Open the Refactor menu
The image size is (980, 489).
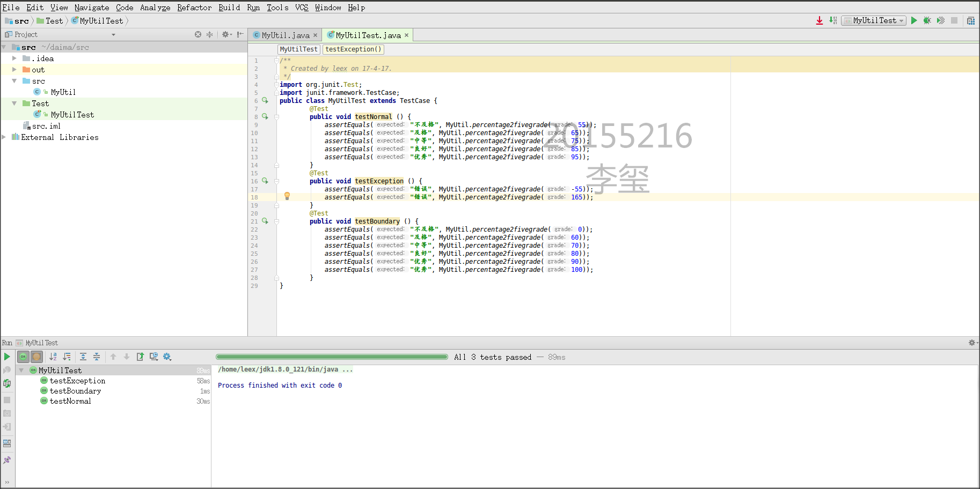pyautogui.click(x=194, y=8)
